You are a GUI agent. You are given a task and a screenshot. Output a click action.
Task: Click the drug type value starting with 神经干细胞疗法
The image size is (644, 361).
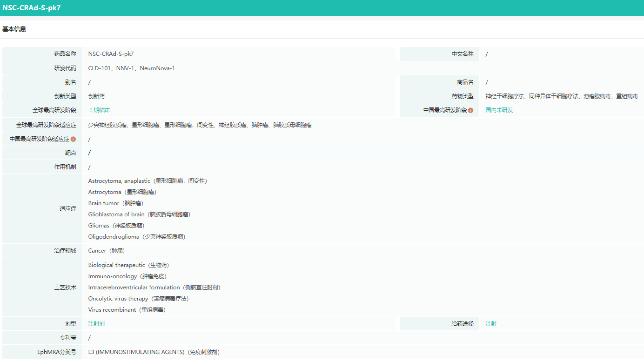click(561, 96)
